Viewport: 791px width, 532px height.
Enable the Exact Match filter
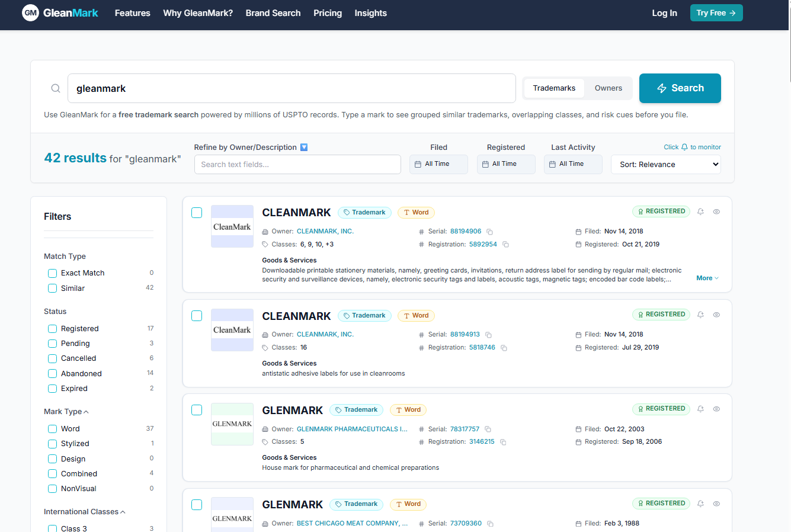[x=53, y=273]
